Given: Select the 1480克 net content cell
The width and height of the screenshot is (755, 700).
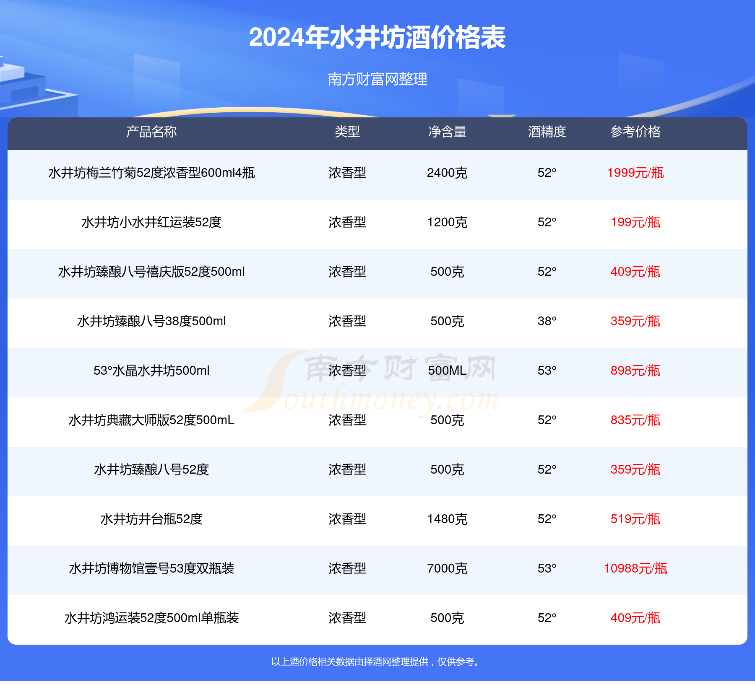Looking at the screenshot, I should [447, 519].
